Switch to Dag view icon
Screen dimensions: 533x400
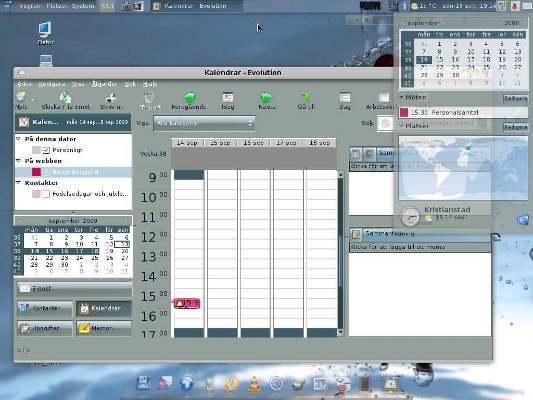pyautogui.click(x=345, y=98)
